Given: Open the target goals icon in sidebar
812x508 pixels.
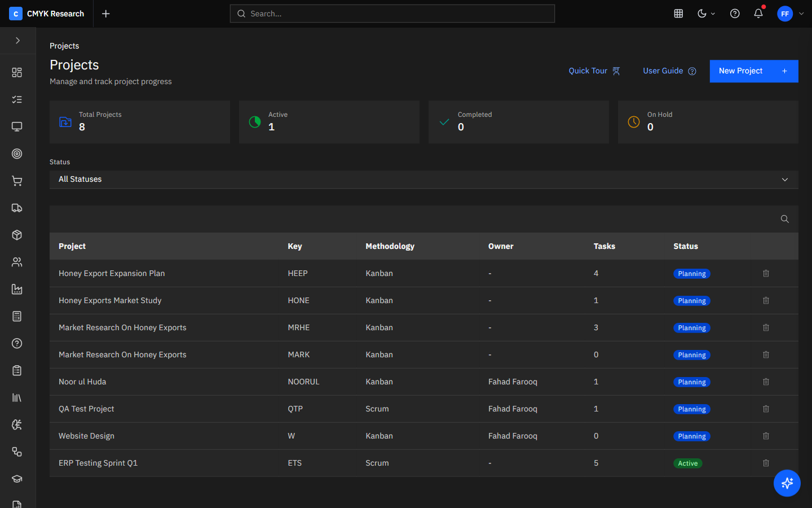Looking at the screenshot, I should point(17,154).
